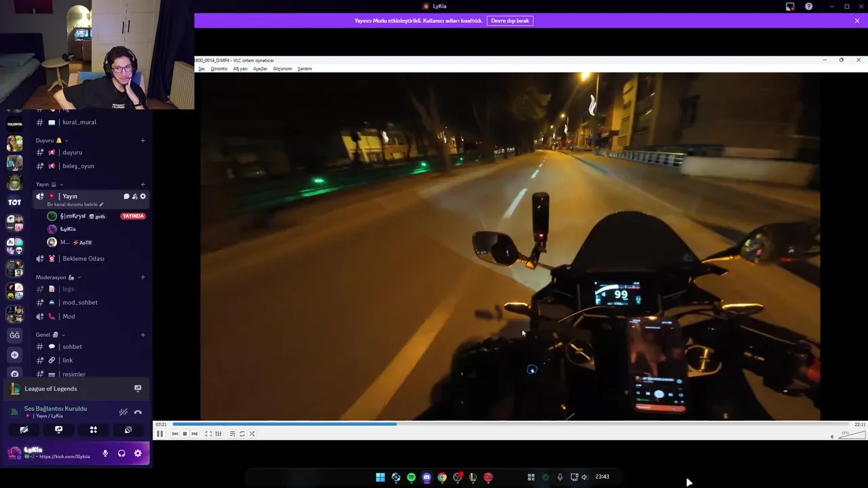
Task: Open the soundboard
Action: (x=128, y=430)
